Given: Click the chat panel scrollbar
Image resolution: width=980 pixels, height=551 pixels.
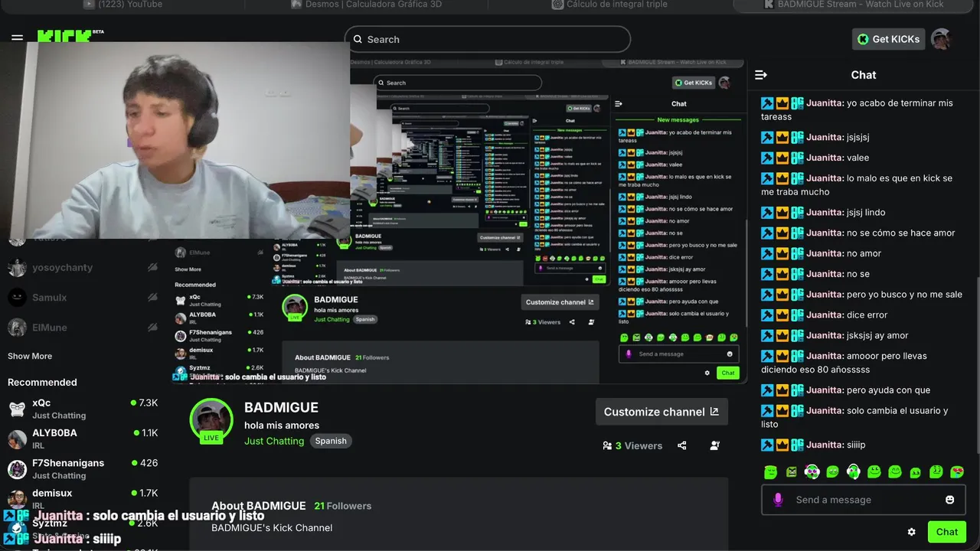Looking at the screenshot, I should tap(977, 366).
